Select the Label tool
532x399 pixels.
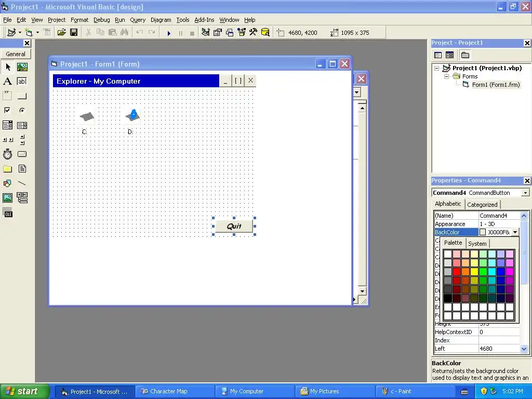coord(8,82)
